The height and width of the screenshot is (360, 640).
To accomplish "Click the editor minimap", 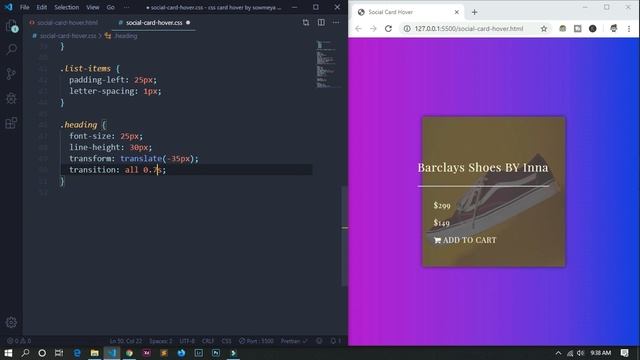I will coord(328,64).
